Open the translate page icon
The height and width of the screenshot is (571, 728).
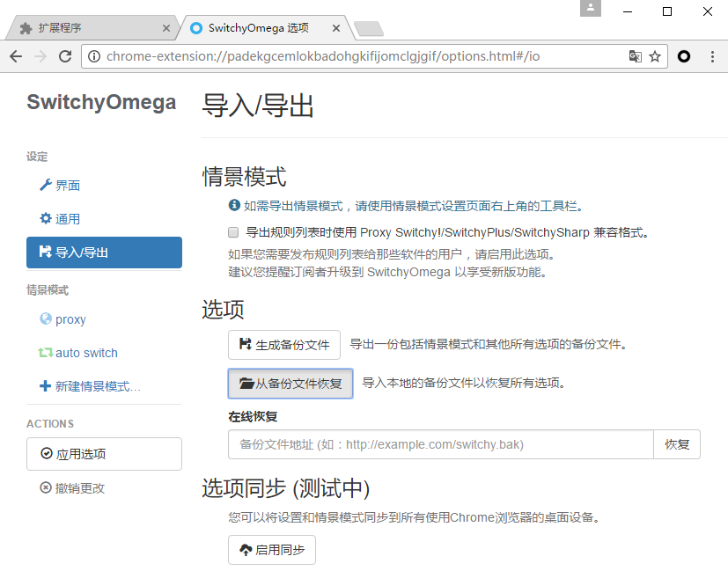(635, 56)
